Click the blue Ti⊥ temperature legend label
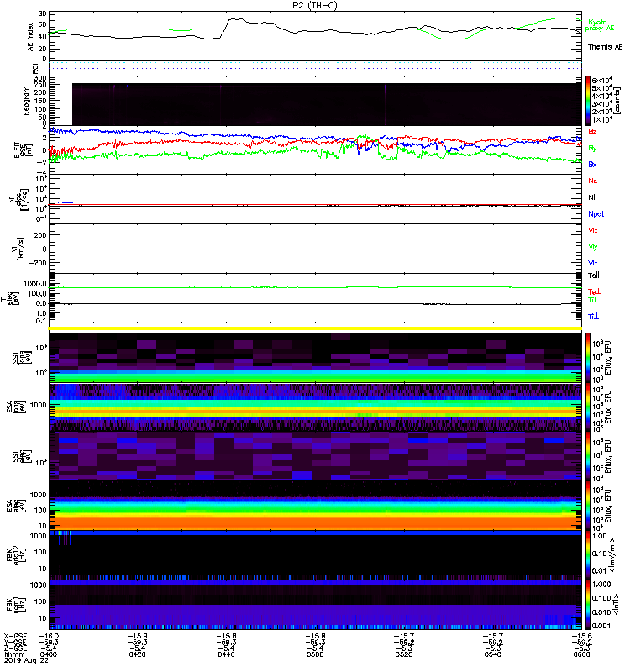The image size is (630, 672). coord(593,316)
